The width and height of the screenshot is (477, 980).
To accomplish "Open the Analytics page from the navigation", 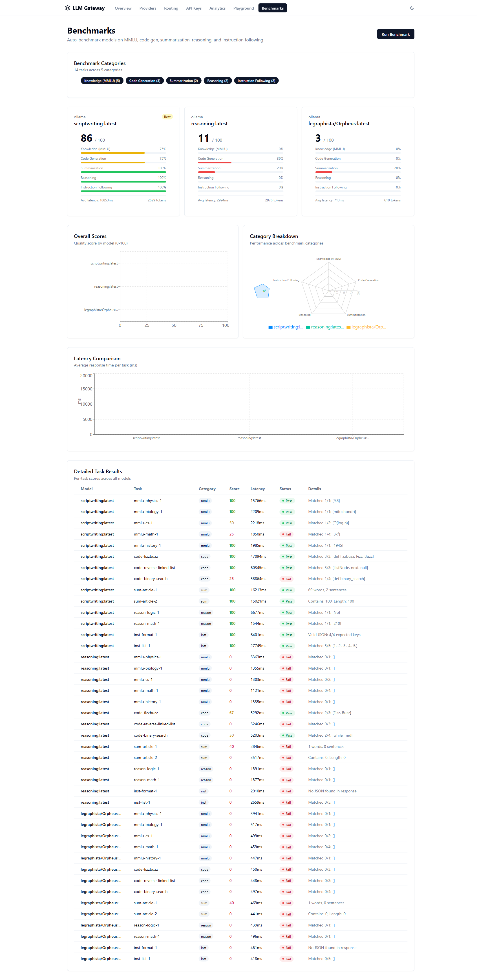I will pyautogui.click(x=217, y=8).
